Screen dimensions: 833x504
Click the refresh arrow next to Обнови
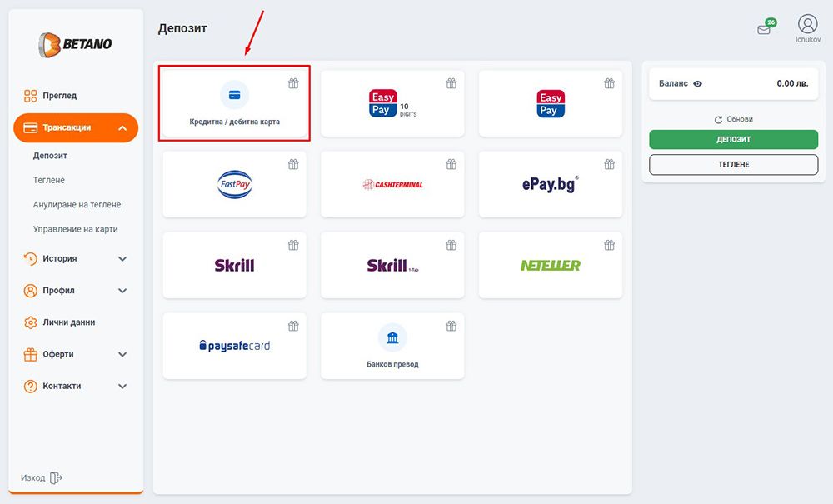718,120
